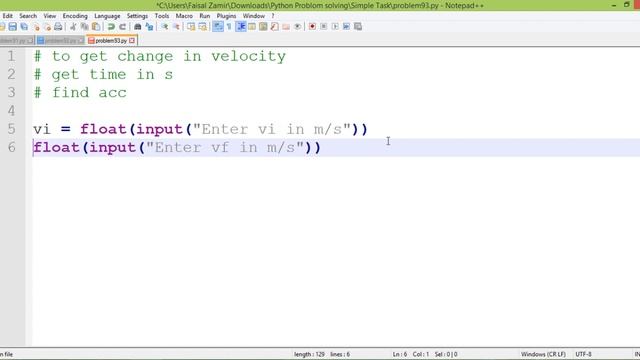Open Replace dialog from toolbar
This screenshot has width=640, height=360.
pyautogui.click(x=149, y=27)
